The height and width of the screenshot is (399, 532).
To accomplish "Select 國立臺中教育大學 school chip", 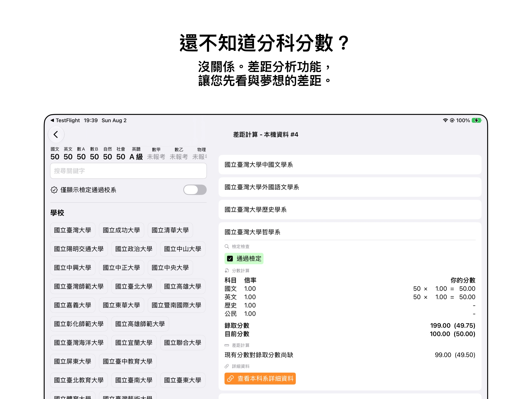I will coord(128,361).
